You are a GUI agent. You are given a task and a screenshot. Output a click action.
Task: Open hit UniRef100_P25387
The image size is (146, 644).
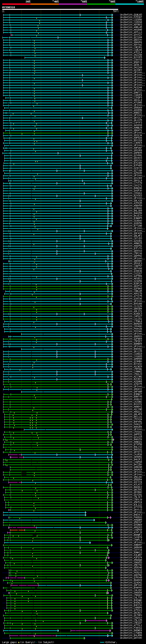tap(131, 17)
